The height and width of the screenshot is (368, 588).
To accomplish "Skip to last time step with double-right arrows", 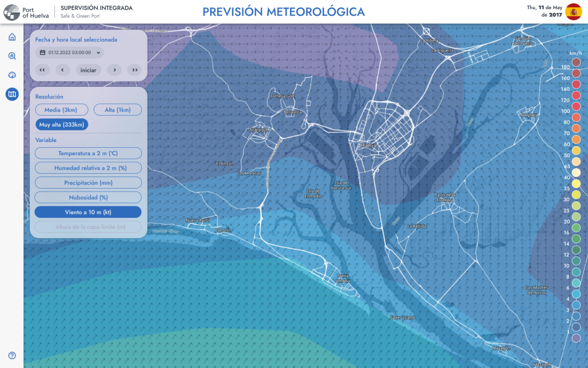I will (x=135, y=70).
